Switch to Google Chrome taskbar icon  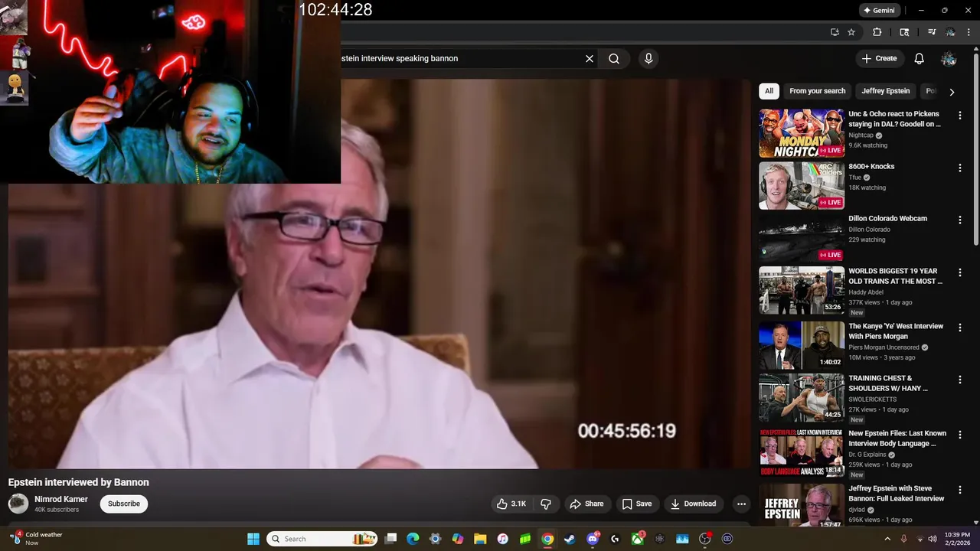[x=547, y=539]
